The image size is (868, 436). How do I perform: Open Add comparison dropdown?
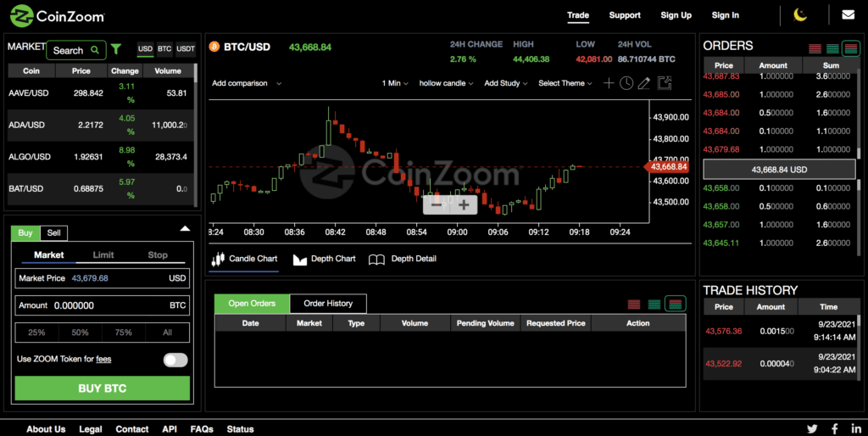pos(247,83)
